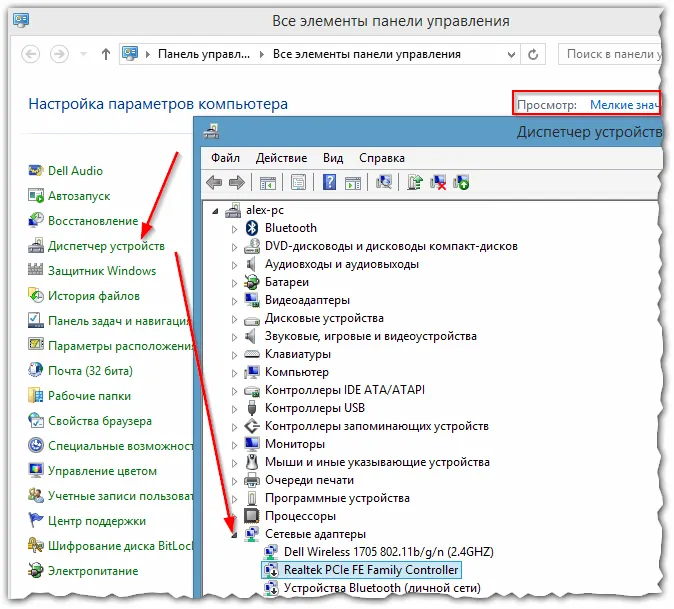The image size is (674, 609).
Task: Click the Device Manager back arrow icon
Action: (214, 183)
